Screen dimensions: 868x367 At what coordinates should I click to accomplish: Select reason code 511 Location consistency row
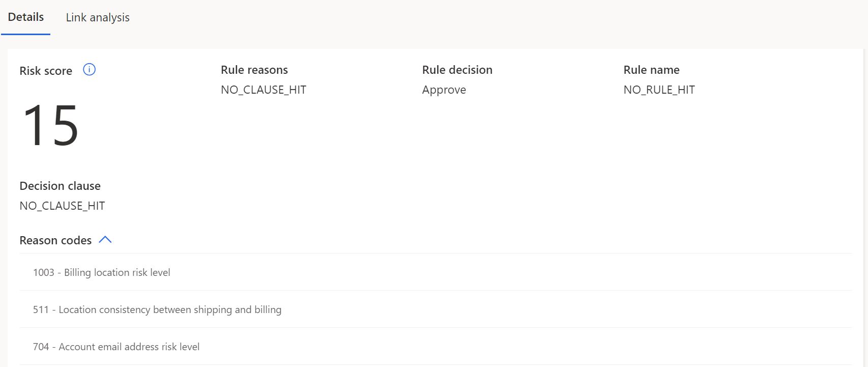coord(435,309)
